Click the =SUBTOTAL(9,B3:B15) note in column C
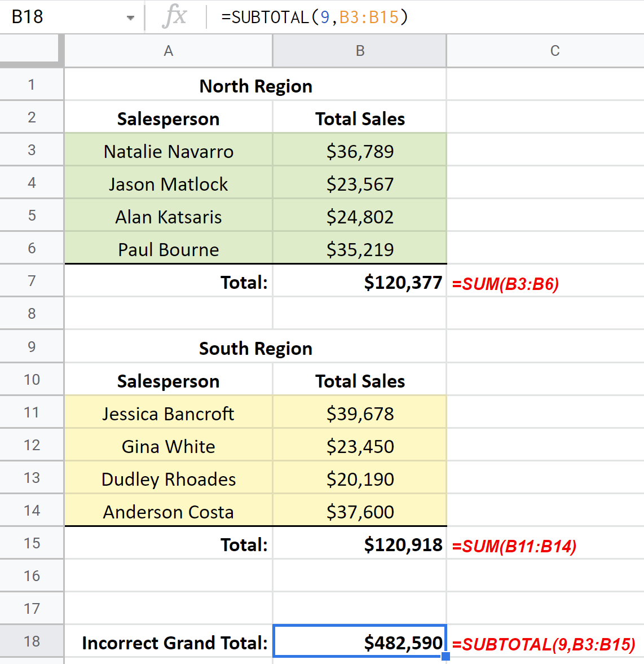Viewport: 644px width, 664px height. pos(544,644)
